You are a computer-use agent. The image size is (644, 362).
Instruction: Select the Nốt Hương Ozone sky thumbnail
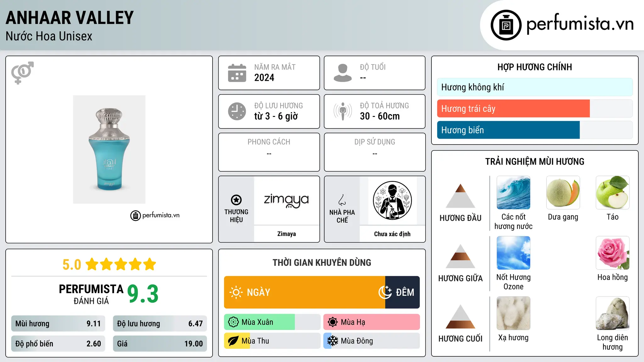[514, 253]
